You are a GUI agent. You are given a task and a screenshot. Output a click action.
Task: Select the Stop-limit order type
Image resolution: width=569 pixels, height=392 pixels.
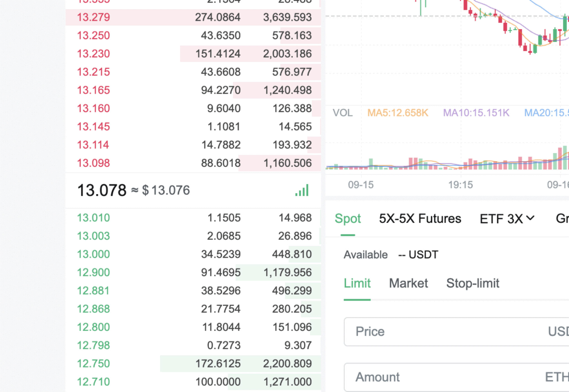point(473,283)
